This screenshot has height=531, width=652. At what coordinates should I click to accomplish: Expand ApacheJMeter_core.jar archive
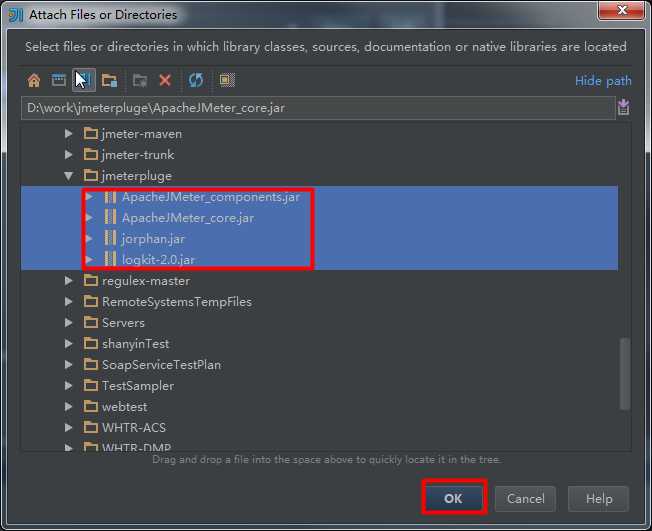(x=89, y=217)
